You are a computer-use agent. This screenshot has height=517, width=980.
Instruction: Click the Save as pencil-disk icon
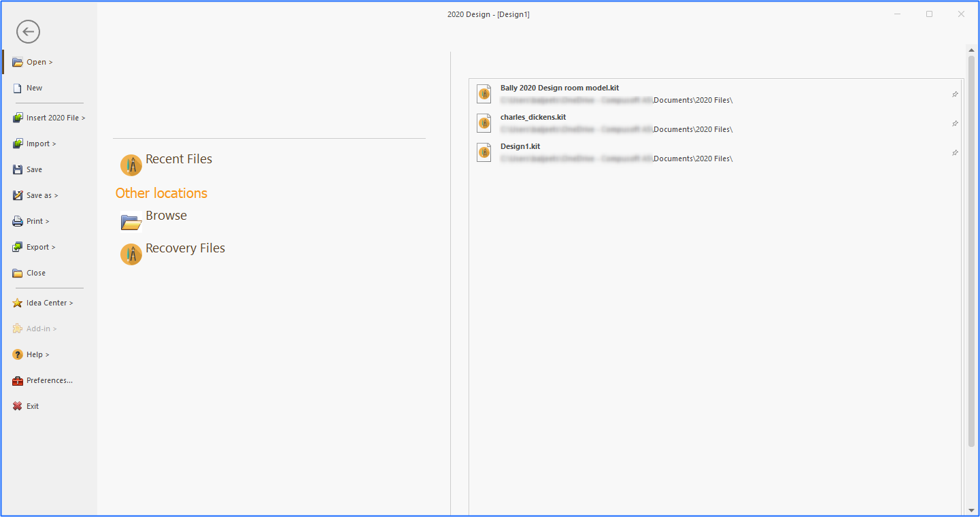(x=18, y=195)
